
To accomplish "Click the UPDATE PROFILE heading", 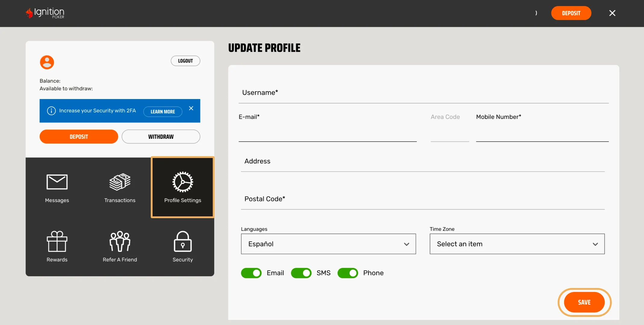I will (x=264, y=48).
